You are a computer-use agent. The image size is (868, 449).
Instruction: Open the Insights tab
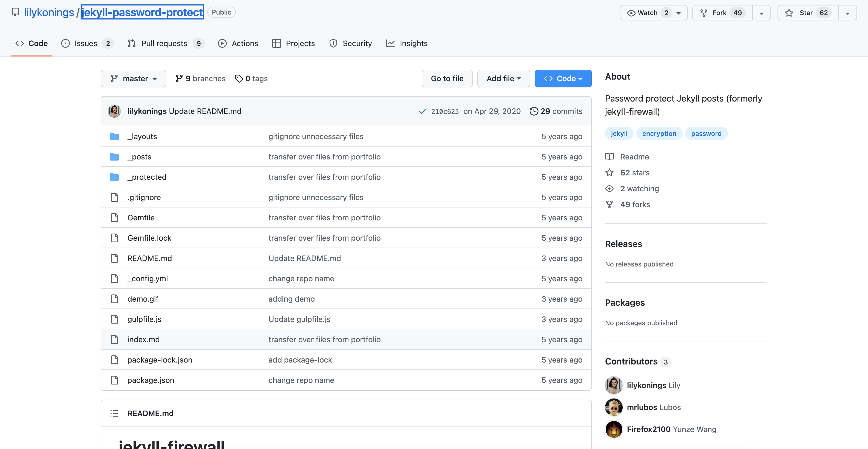[407, 44]
